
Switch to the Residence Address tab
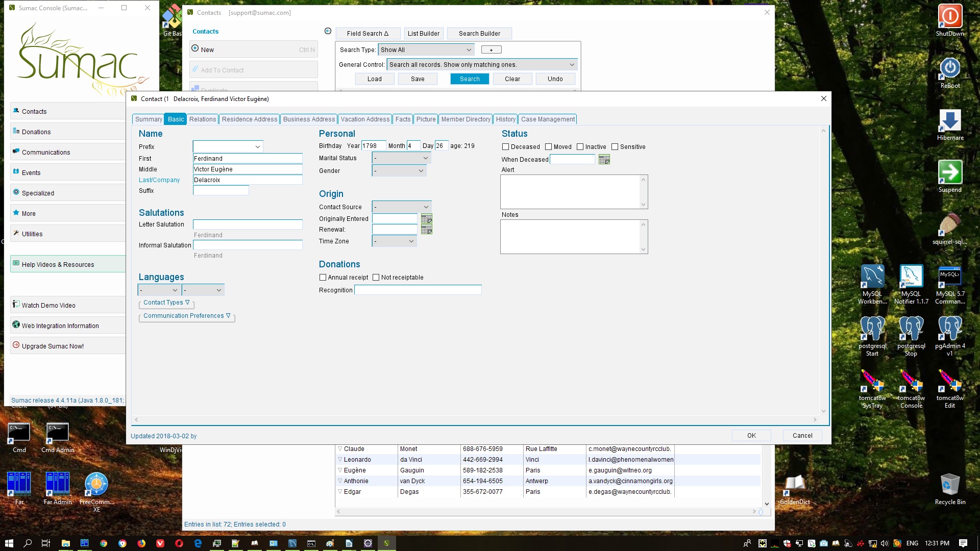point(250,119)
